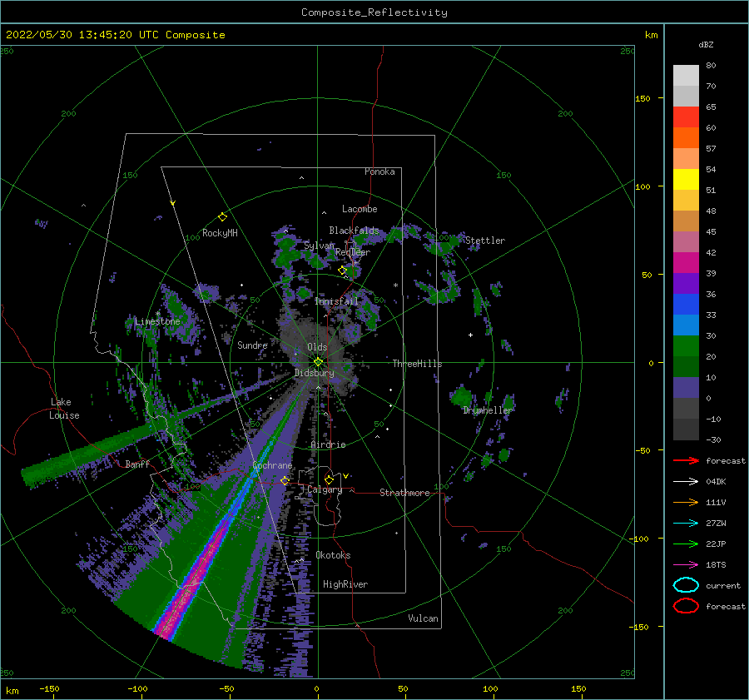The width and height of the screenshot is (749, 700).
Task: Click the cyan current ellipse icon
Action: [x=686, y=585]
